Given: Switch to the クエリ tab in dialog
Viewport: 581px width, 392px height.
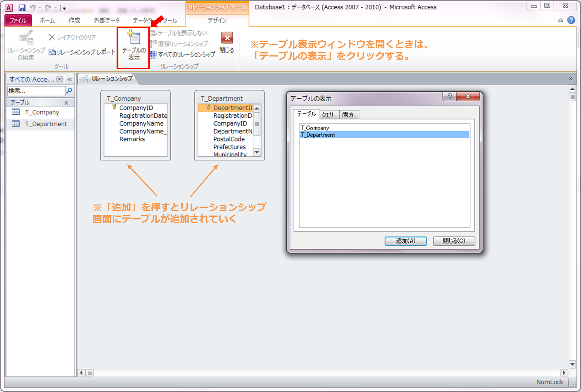Looking at the screenshot, I should tap(328, 115).
